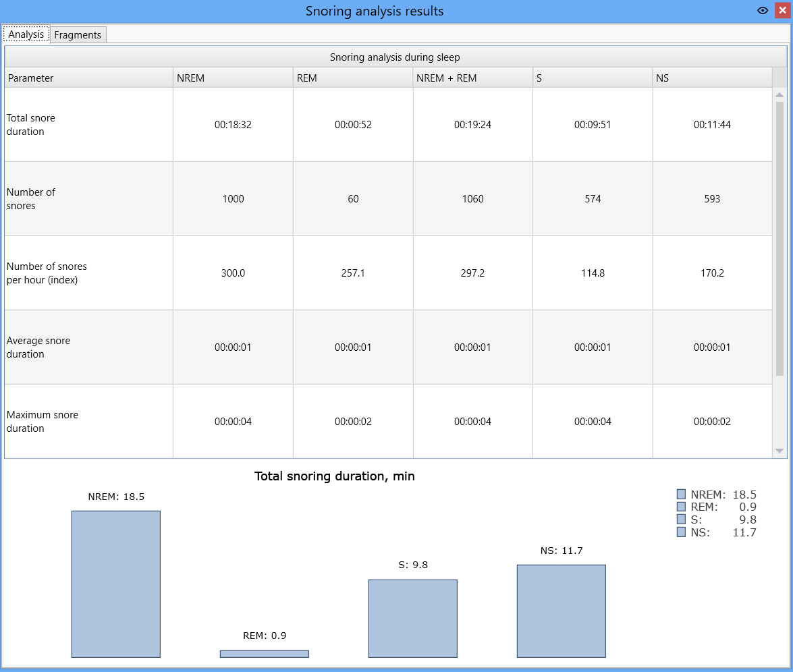
Task: Click the eye icon in title bar
Action: pos(762,11)
